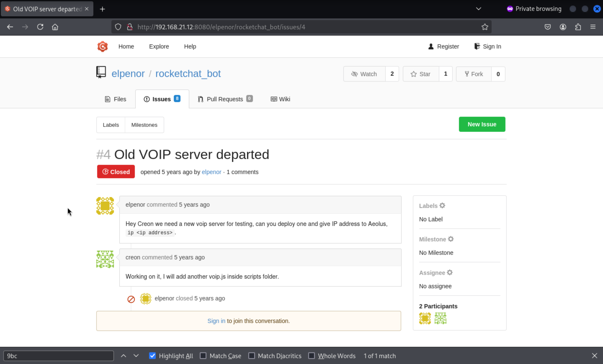Disable the Highlight All checkbox
603x364 pixels.
[152, 356]
